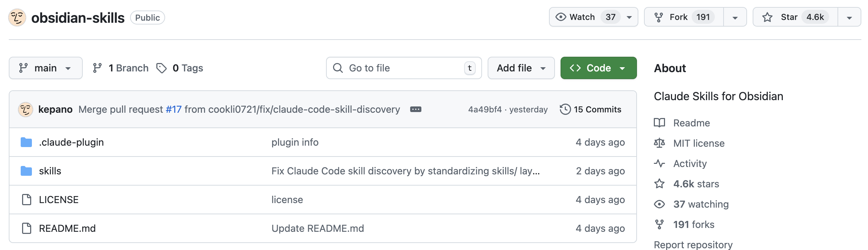868x250 pixels.
Task: View the 0 Tags page
Action: point(180,68)
